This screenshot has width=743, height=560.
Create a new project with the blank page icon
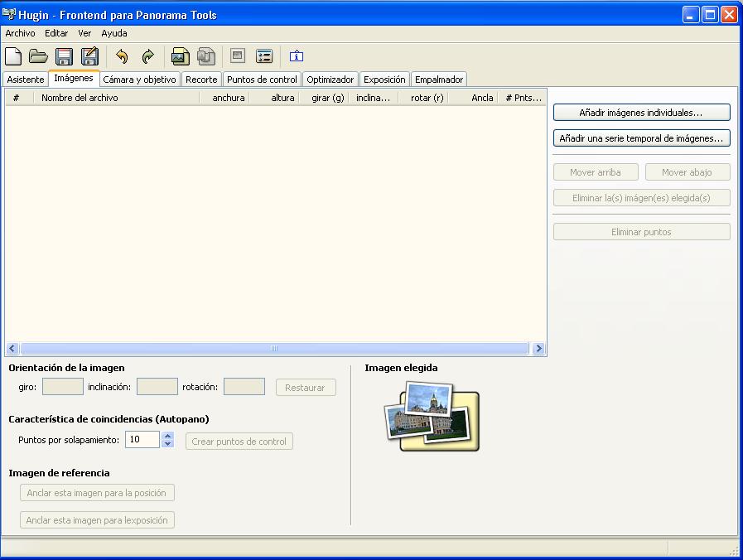coord(13,56)
